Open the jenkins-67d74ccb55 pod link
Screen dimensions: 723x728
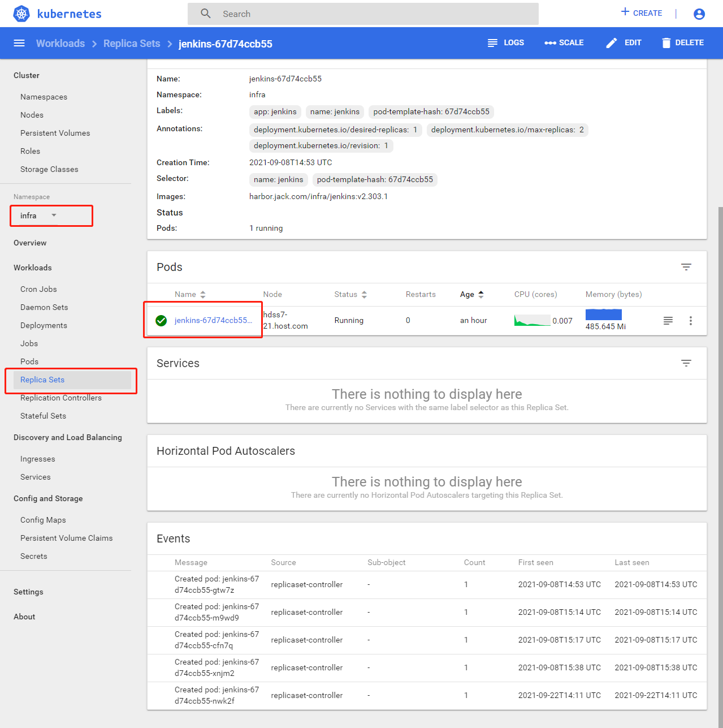click(x=213, y=320)
